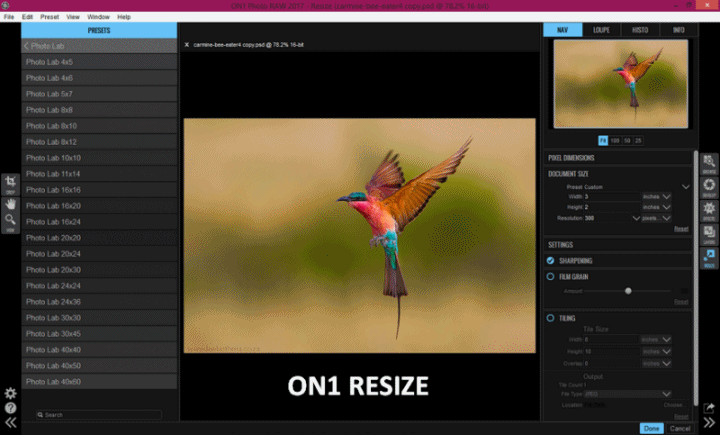Select the Photo Lab 40x60 preset
Image resolution: width=720 pixels, height=435 pixels.
click(99, 382)
